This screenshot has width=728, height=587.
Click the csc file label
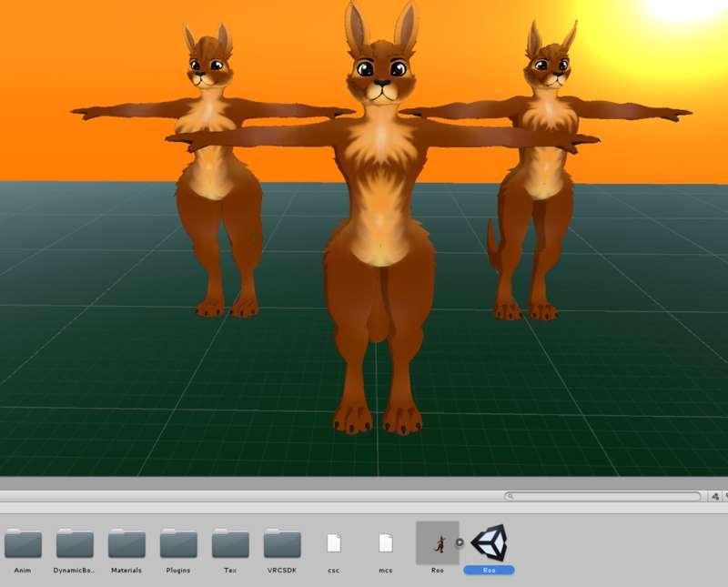coord(334,571)
